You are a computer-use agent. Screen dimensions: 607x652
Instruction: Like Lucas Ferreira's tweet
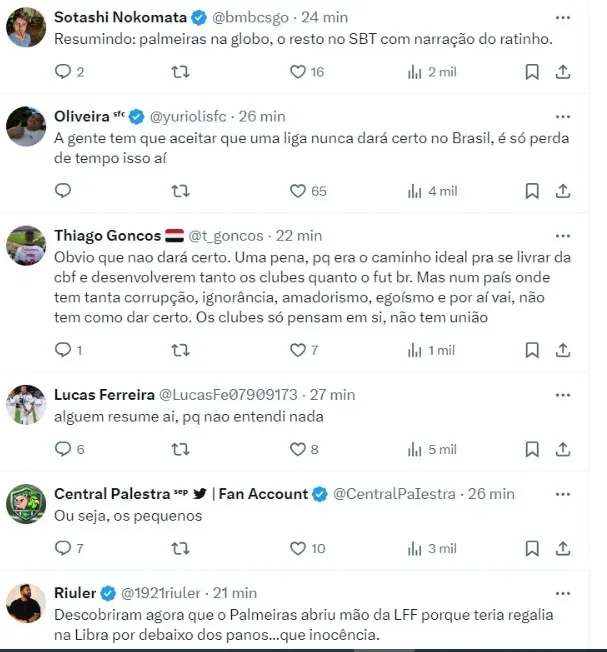point(297,449)
